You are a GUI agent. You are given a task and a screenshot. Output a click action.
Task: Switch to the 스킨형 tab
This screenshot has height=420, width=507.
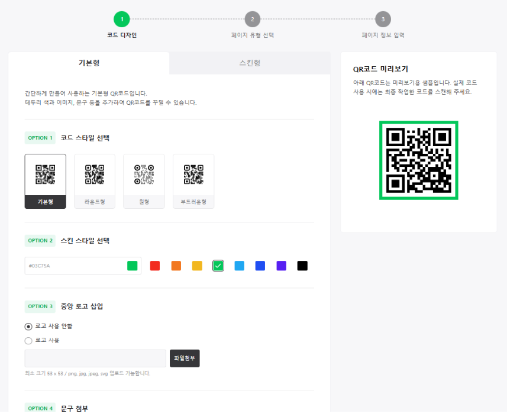pyautogui.click(x=250, y=63)
